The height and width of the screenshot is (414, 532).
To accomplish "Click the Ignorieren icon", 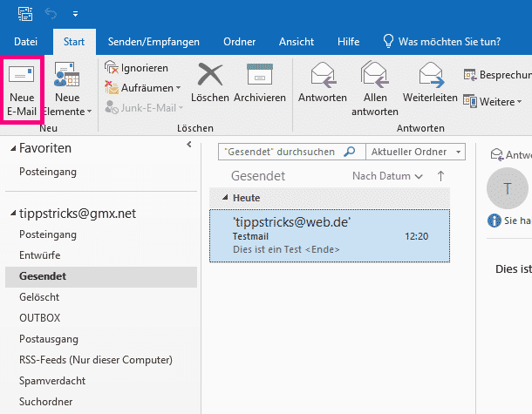I will tap(112, 67).
